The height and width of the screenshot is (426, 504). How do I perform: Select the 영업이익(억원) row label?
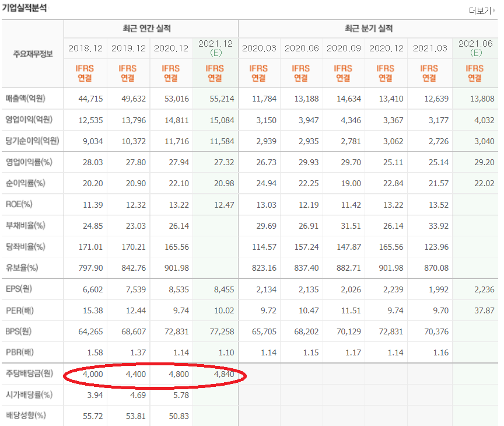[x=29, y=120]
